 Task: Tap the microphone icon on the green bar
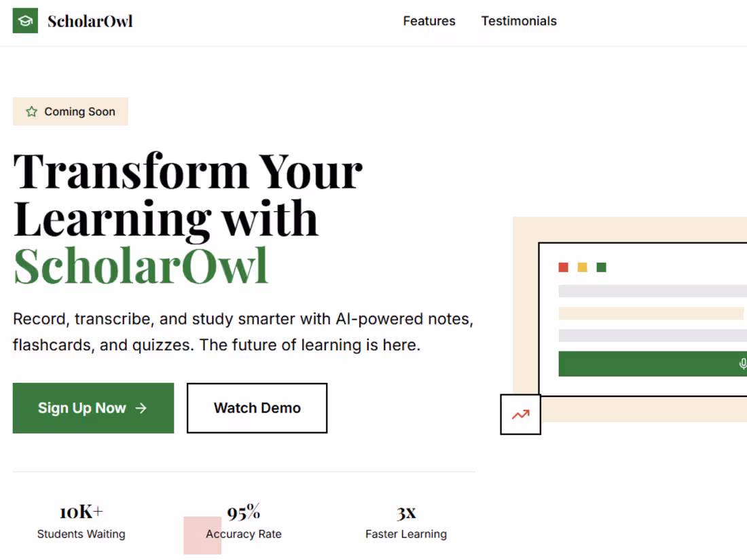point(742,365)
